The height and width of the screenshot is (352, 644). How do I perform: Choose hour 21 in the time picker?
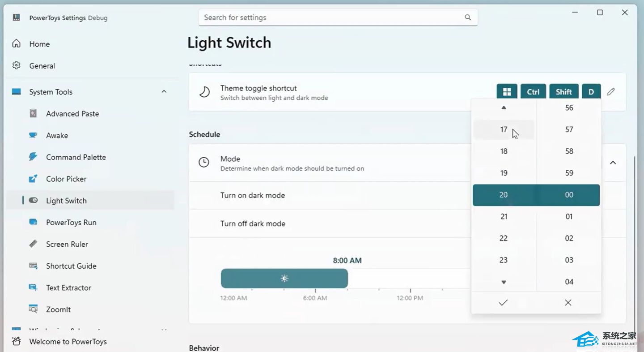tap(504, 216)
